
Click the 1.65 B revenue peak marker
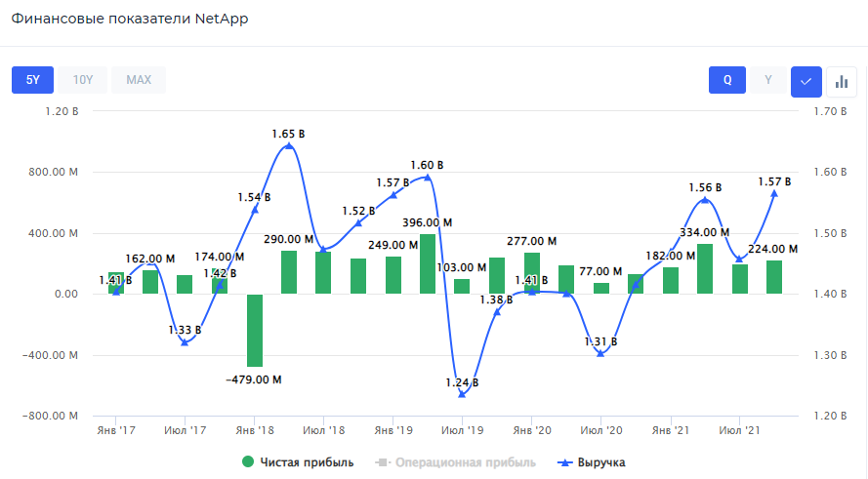pos(288,146)
